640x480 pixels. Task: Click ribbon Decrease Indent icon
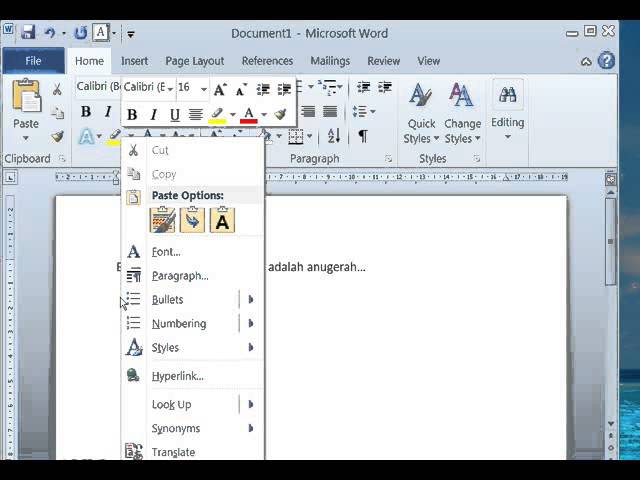[363, 87]
